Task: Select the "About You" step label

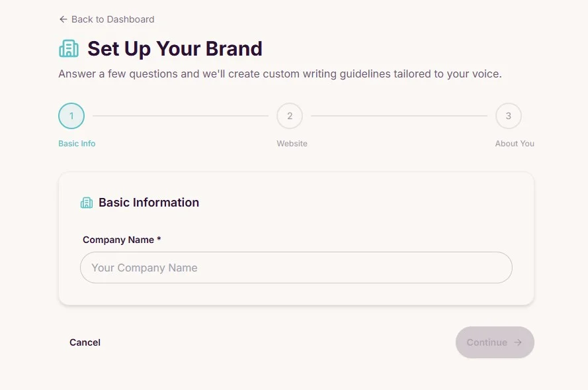Action: [x=515, y=143]
